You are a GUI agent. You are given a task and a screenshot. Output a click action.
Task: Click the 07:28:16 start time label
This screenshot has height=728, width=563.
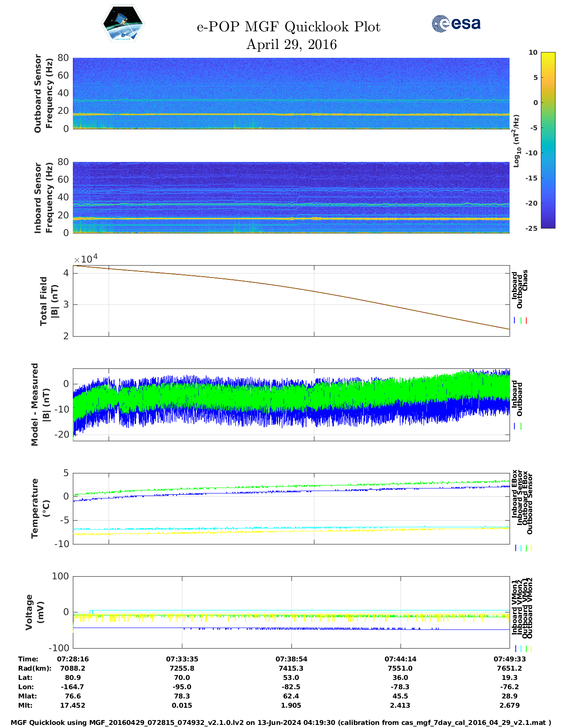tap(73, 659)
